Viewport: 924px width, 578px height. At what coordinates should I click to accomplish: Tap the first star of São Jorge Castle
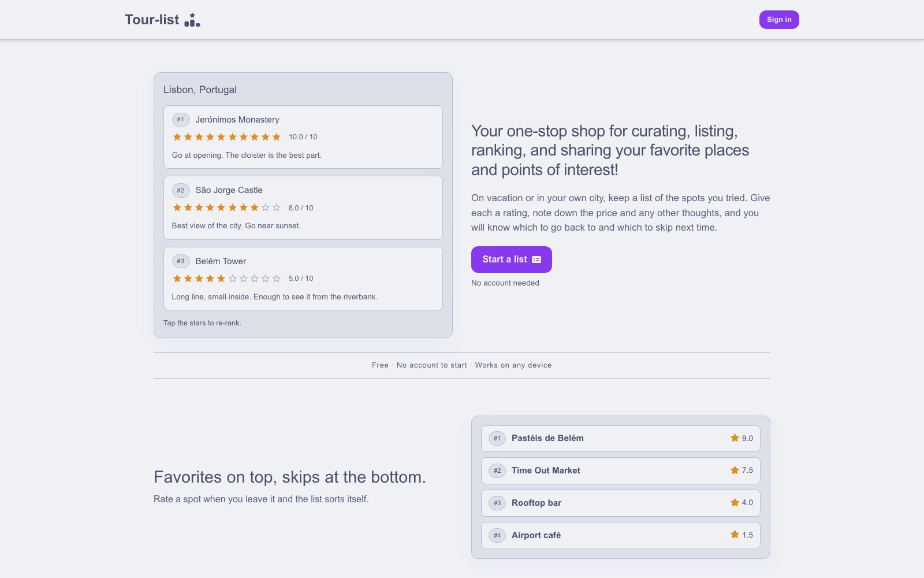177,208
